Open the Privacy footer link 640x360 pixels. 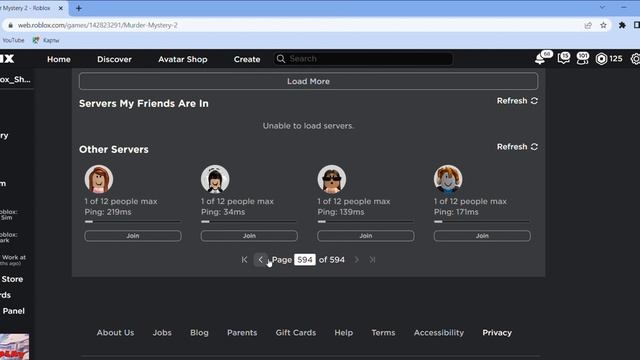coord(497,333)
